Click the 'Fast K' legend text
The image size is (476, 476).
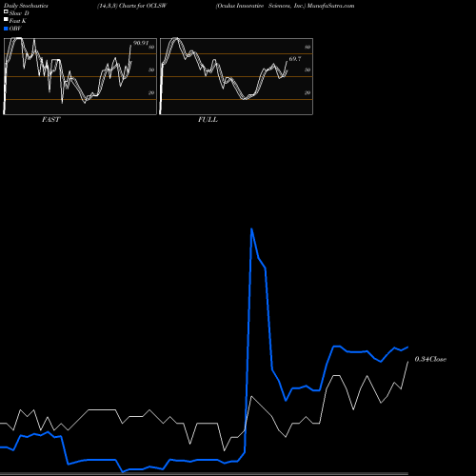click(18, 21)
